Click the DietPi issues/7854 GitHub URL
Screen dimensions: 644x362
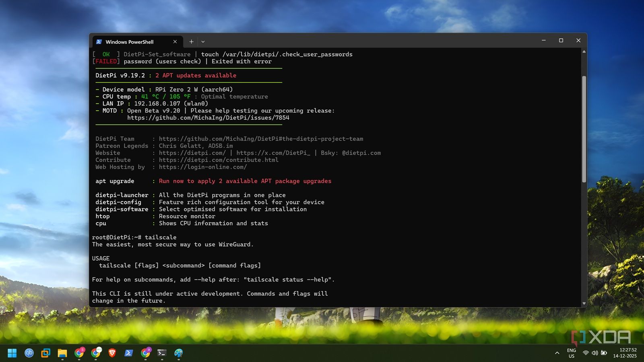tap(208, 118)
